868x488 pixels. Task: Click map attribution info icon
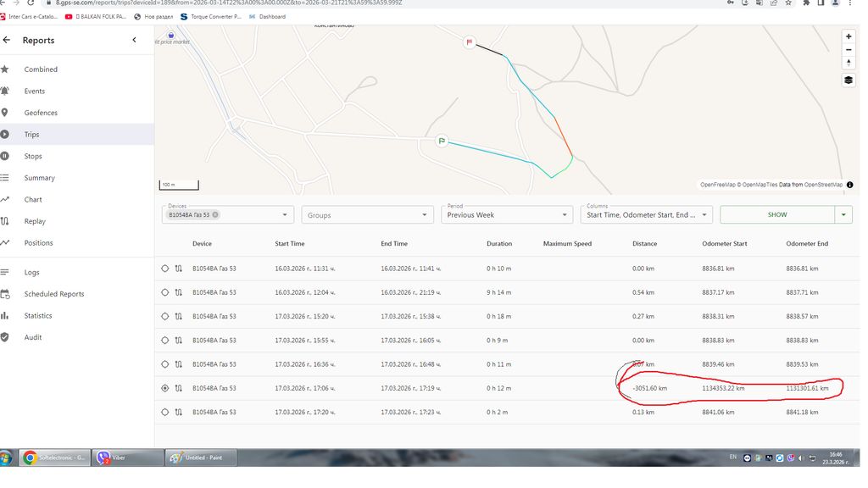click(849, 185)
